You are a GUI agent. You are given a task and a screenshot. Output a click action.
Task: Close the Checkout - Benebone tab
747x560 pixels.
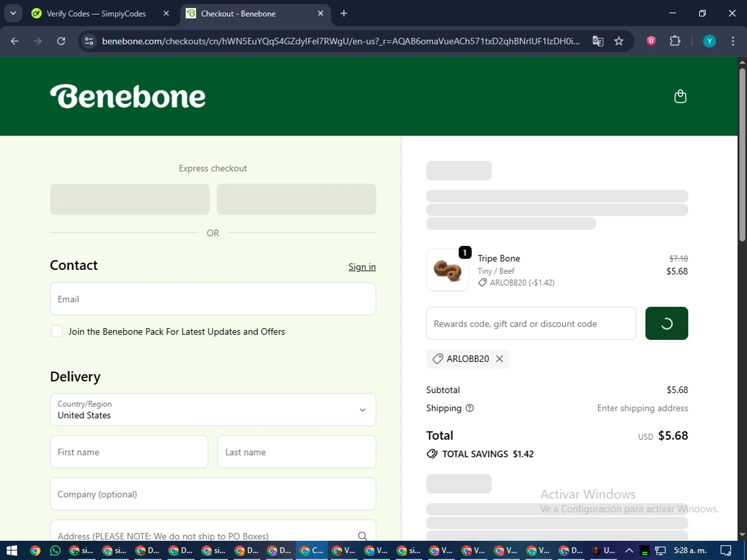click(x=321, y=13)
